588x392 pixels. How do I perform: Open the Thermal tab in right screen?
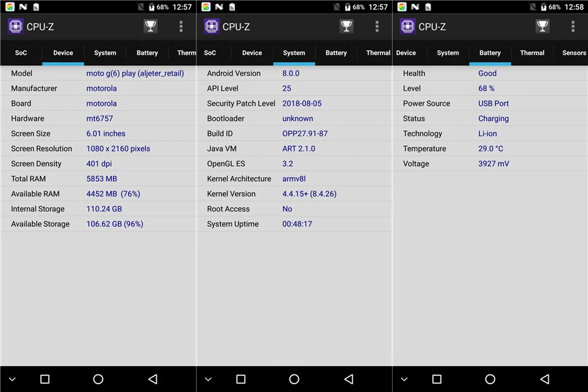point(532,53)
